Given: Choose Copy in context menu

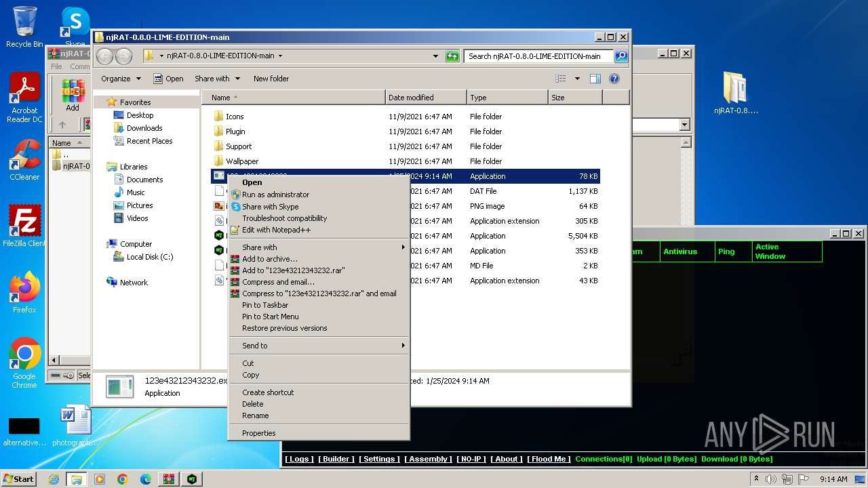Looking at the screenshot, I should [x=319, y=375].
